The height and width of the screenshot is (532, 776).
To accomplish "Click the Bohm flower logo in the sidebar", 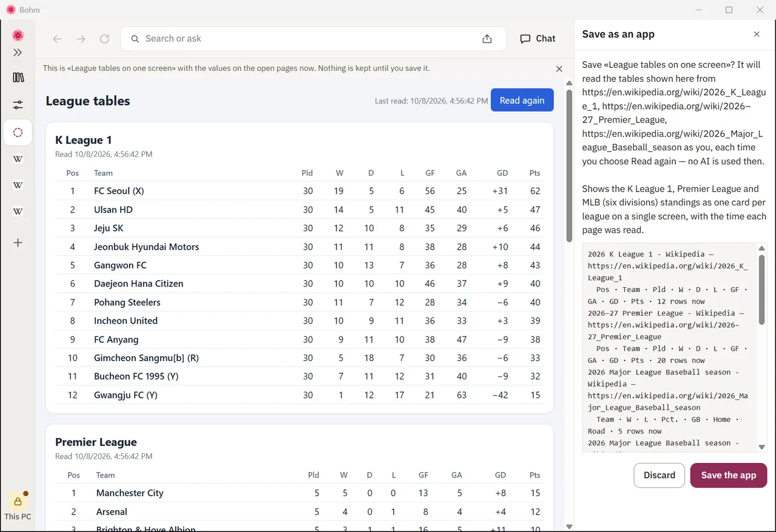I will [18, 35].
